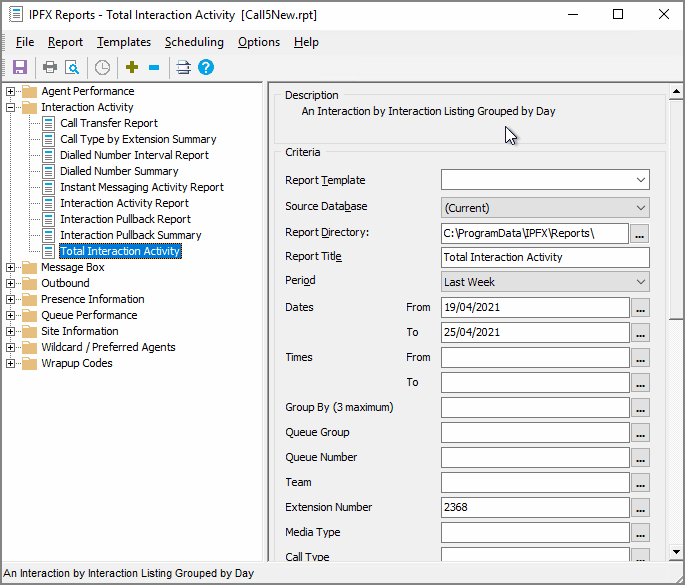Click the Dialled Number Summary document icon

[x=48, y=171]
